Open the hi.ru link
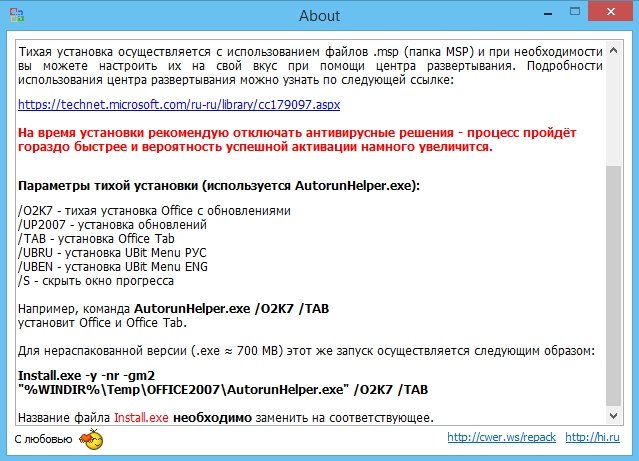The height and width of the screenshot is (461, 639). [592, 437]
